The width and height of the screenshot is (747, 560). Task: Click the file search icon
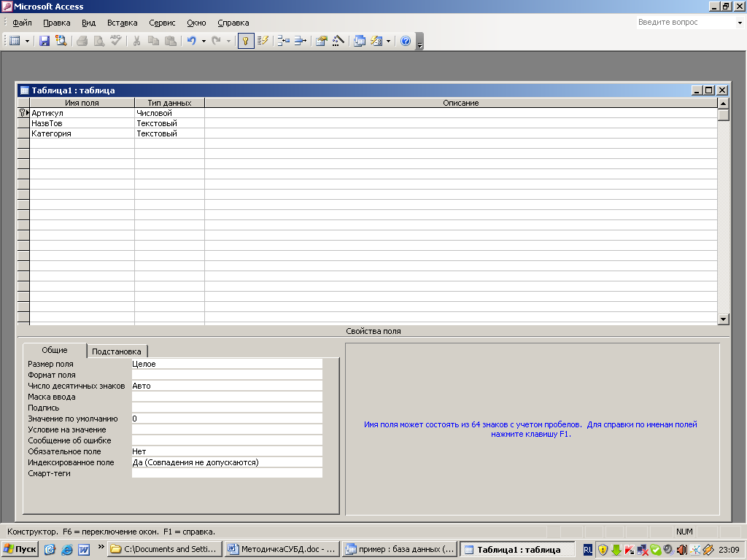(61, 41)
